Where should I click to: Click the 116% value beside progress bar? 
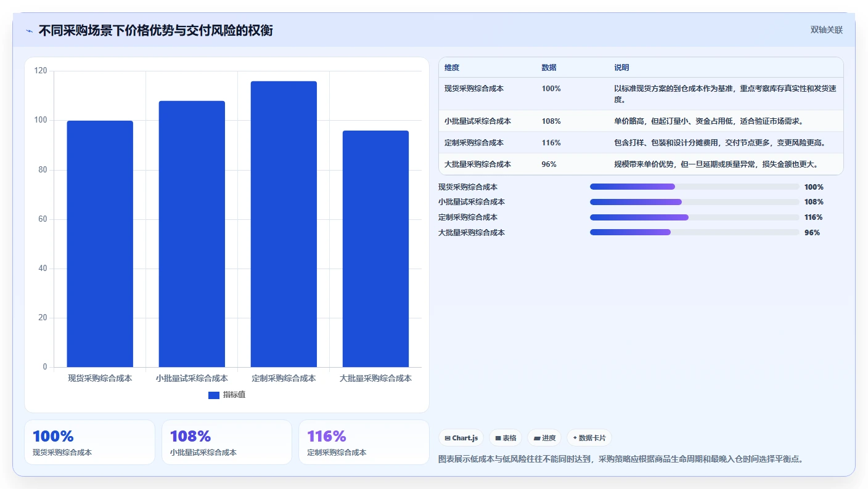point(814,217)
